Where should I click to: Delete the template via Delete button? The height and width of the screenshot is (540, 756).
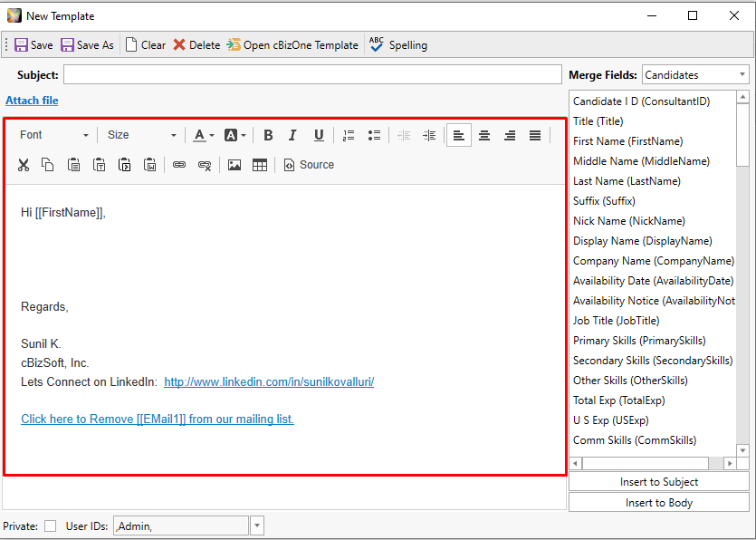tap(196, 45)
